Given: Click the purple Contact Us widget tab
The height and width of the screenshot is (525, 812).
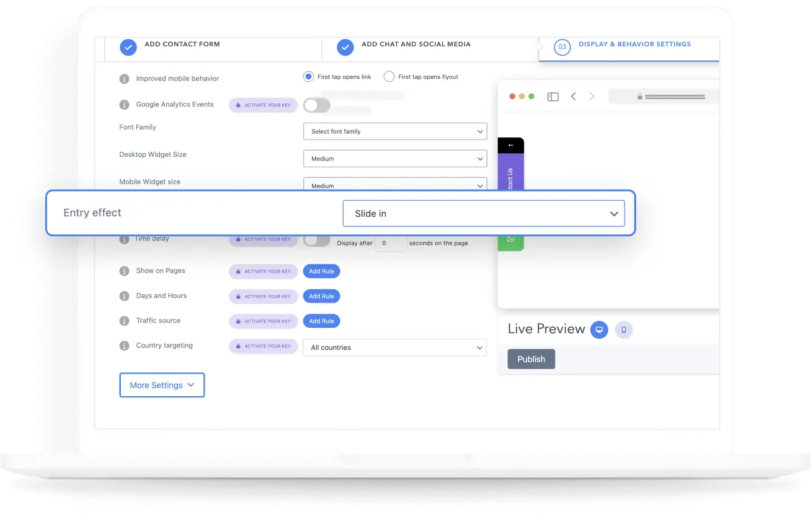Looking at the screenshot, I should (x=511, y=172).
